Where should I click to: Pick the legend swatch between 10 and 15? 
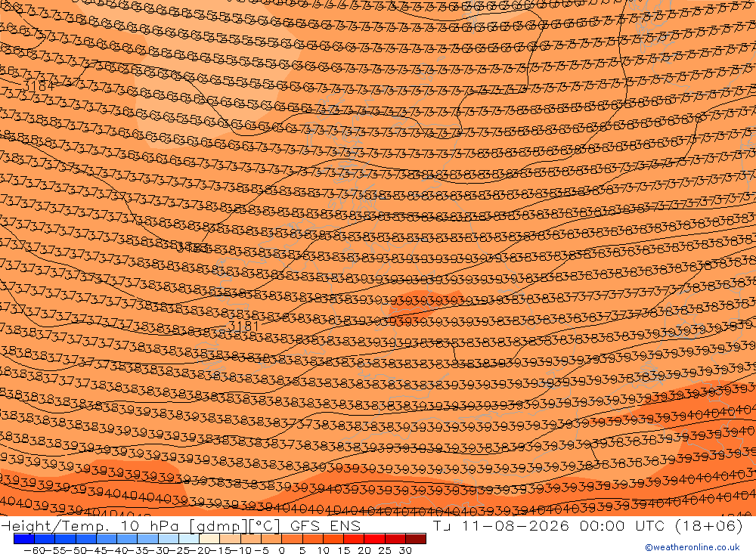pyautogui.click(x=333, y=539)
